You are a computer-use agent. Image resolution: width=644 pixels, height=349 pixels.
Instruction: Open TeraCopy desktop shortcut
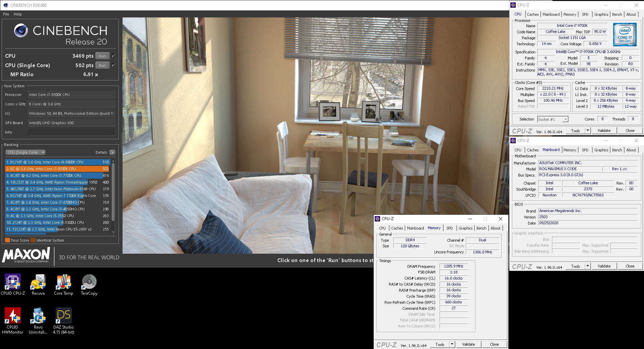[x=89, y=284]
